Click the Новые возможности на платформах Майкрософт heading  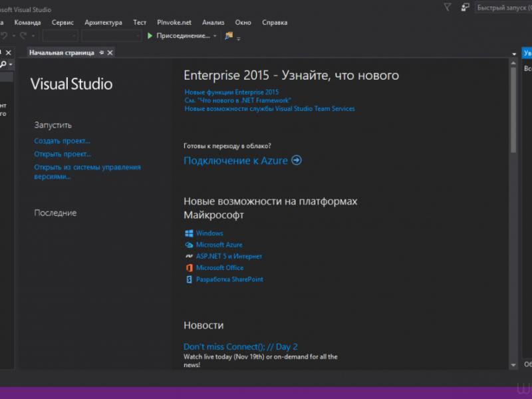click(x=271, y=208)
